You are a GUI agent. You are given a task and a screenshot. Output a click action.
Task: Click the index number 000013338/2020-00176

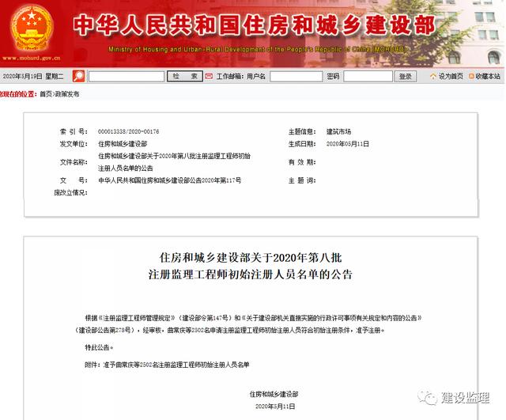[x=128, y=132]
